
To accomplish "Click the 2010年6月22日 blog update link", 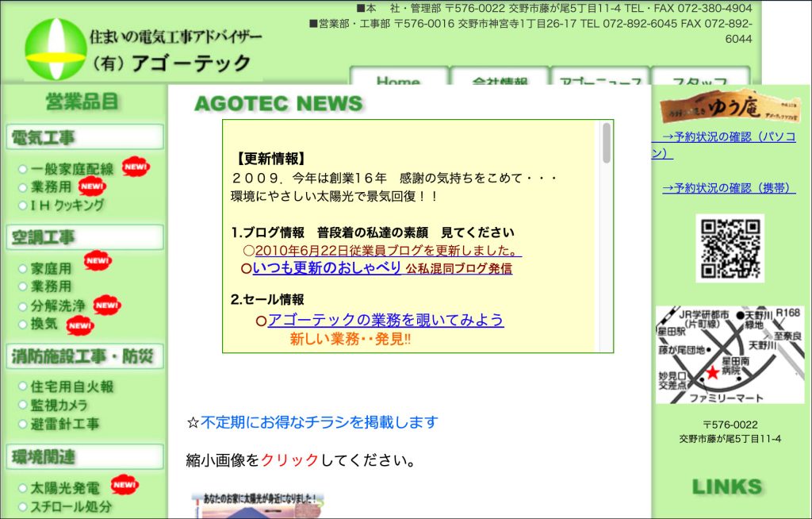I will (387, 251).
